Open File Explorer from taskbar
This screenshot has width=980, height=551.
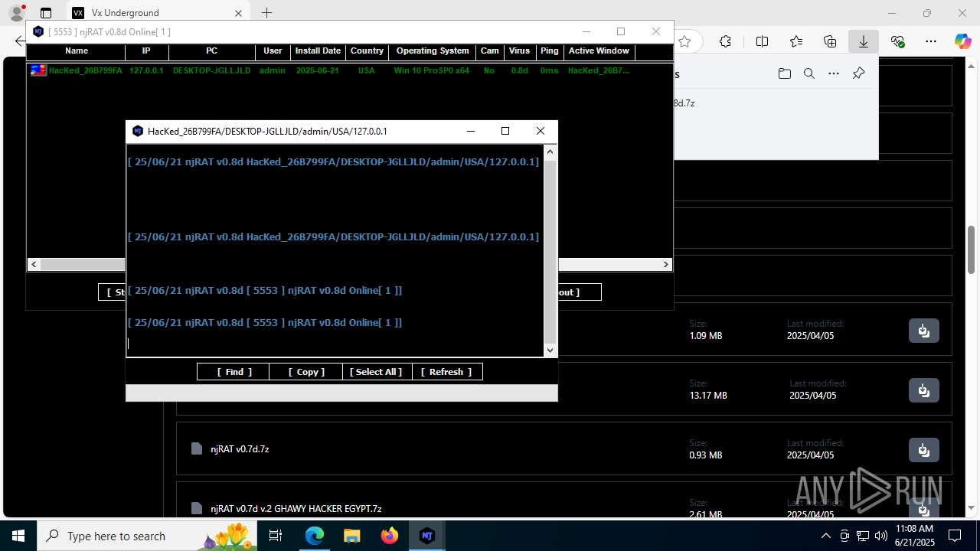click(351, 536)
